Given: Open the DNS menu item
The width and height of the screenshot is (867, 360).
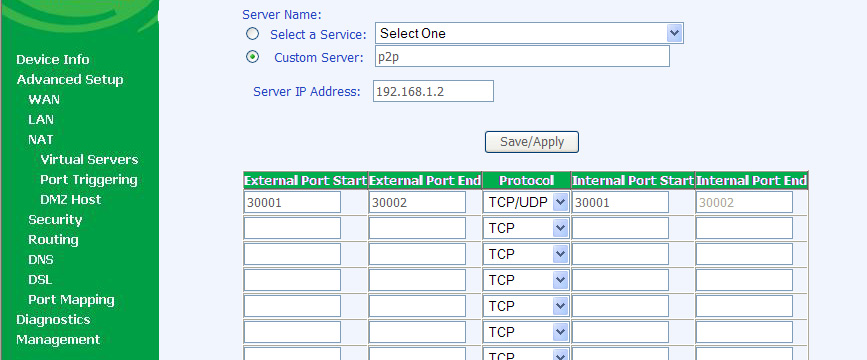Looking at the screenshot, I should 41,259.
